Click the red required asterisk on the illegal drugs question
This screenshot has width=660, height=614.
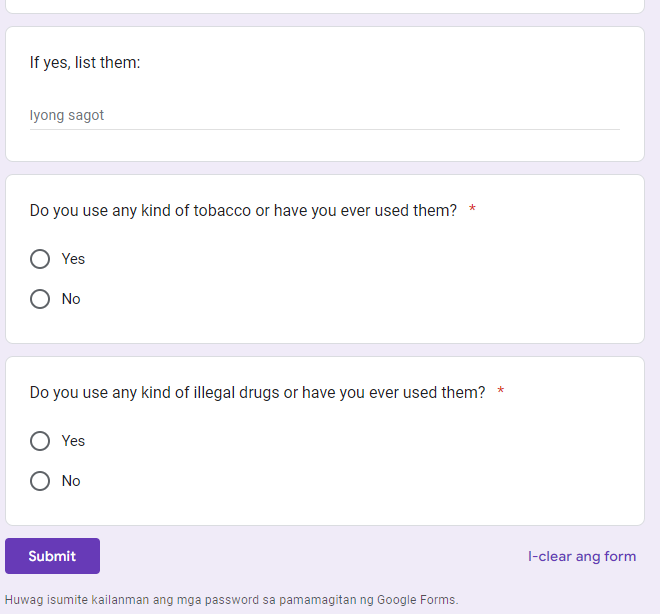(500, 393)
